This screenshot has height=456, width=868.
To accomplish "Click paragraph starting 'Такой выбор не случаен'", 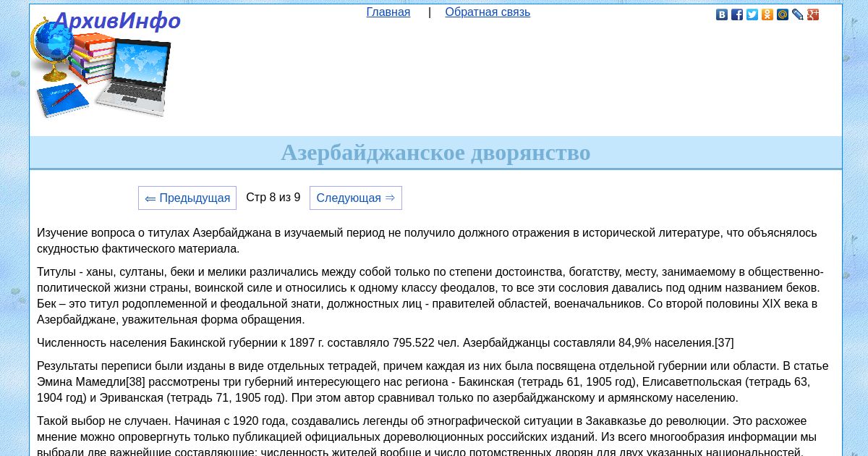I will (x=435, y=436).
